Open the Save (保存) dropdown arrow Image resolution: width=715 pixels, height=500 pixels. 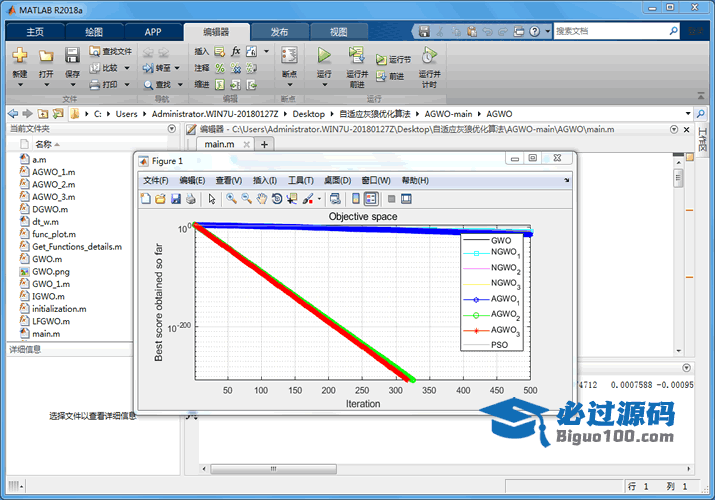[72, 85]
